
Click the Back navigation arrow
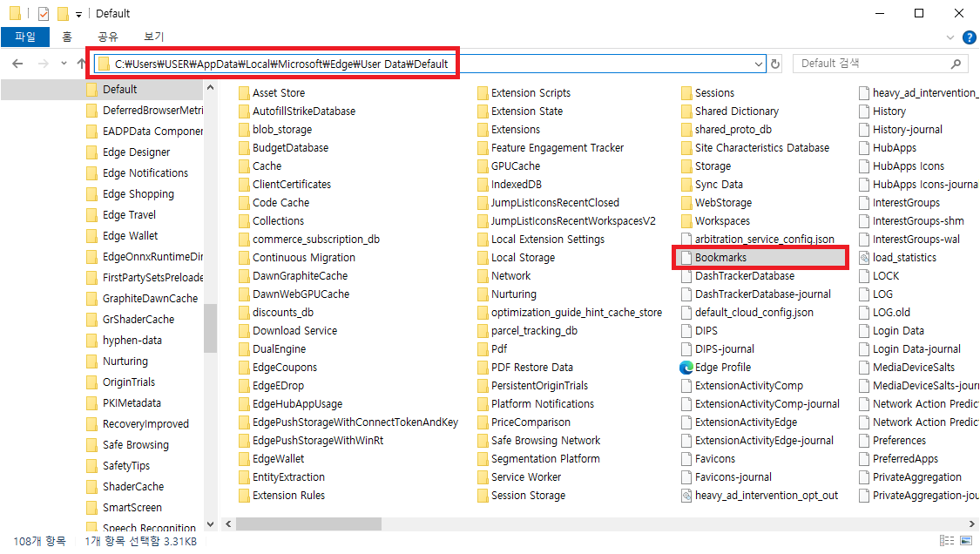[x=17, y=64]
